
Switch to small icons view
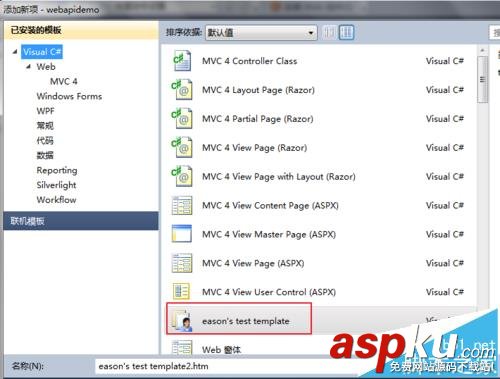[x=330, y=32]
